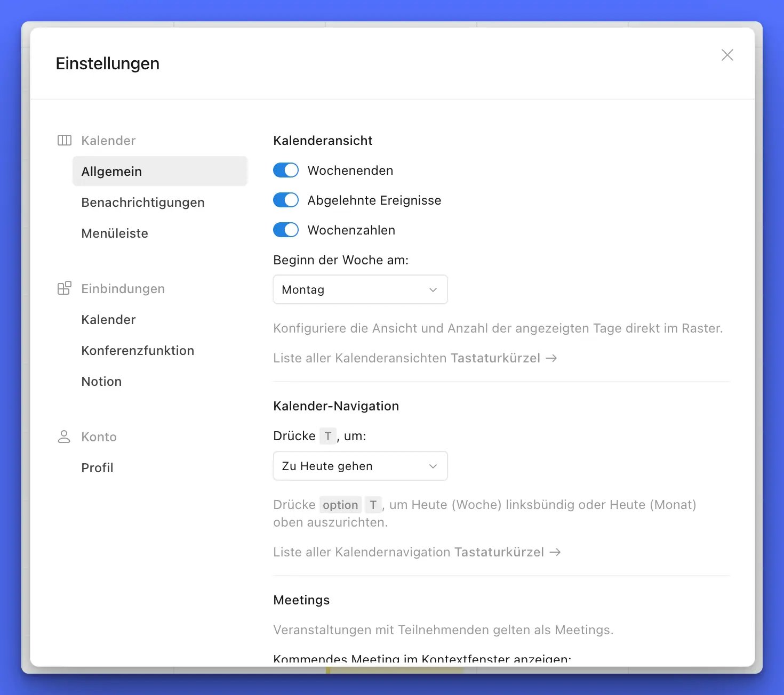Click arrow icon after Kalendernavigation Tastaturkürzel

pyautogui.click(x=555, y=552)
